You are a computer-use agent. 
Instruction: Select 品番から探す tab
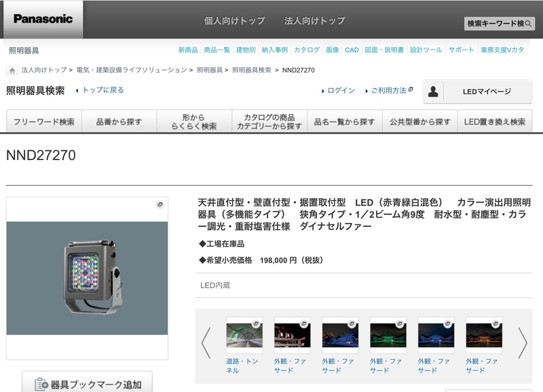coord(119,122)
